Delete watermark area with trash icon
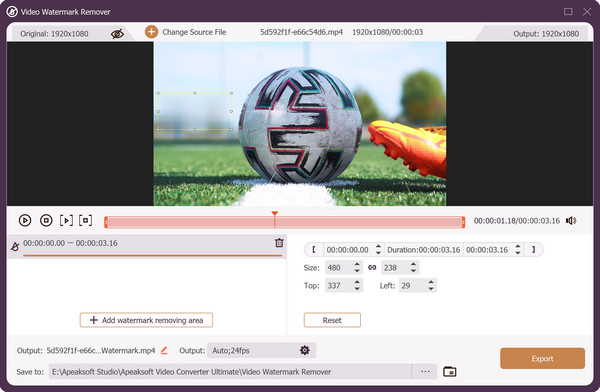 [x=279, y=243]
